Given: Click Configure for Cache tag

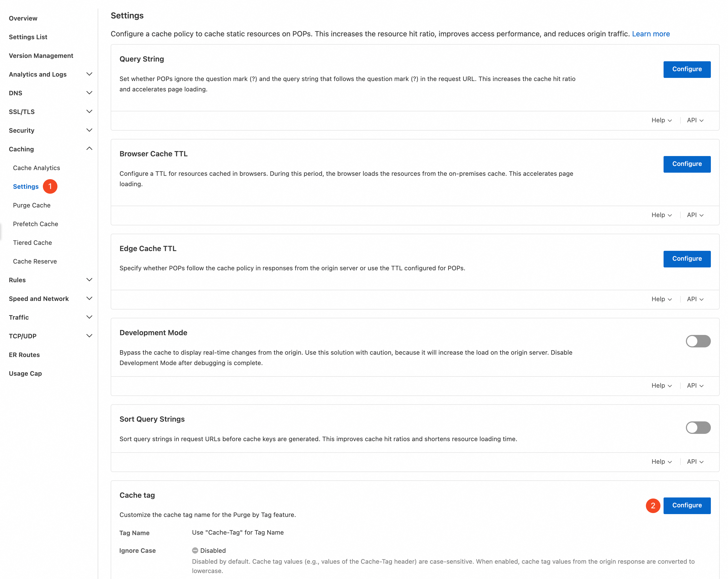Looking at the screenshot, I should (x=686, y=506).
